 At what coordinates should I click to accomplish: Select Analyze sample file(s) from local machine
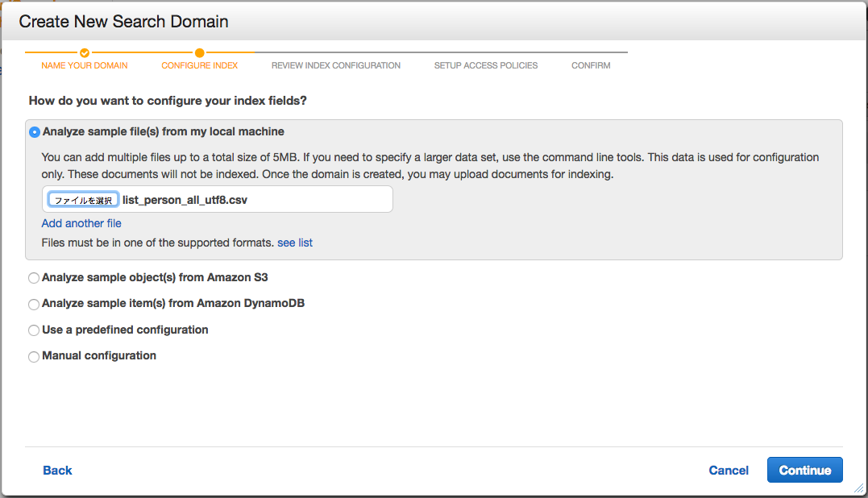pos(35,132)
